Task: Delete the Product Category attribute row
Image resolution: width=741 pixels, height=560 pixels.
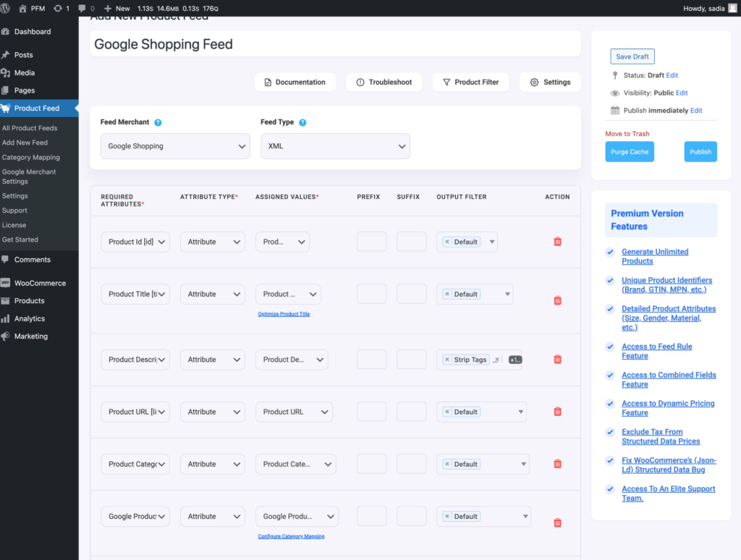Action: 558,464
